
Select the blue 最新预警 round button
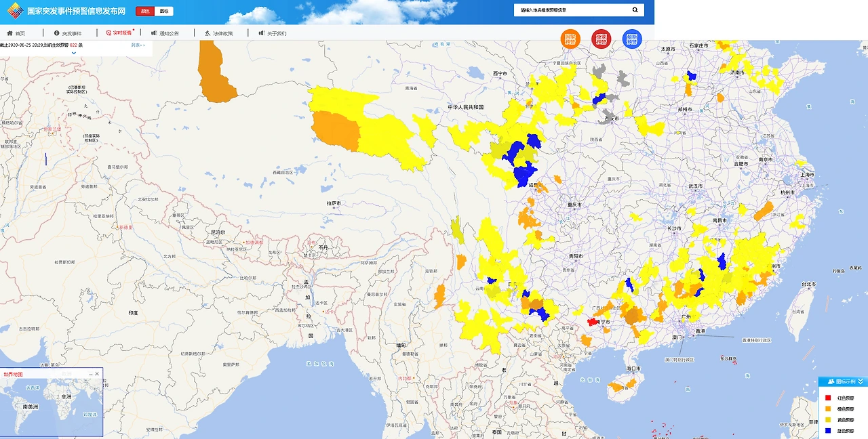632,39
